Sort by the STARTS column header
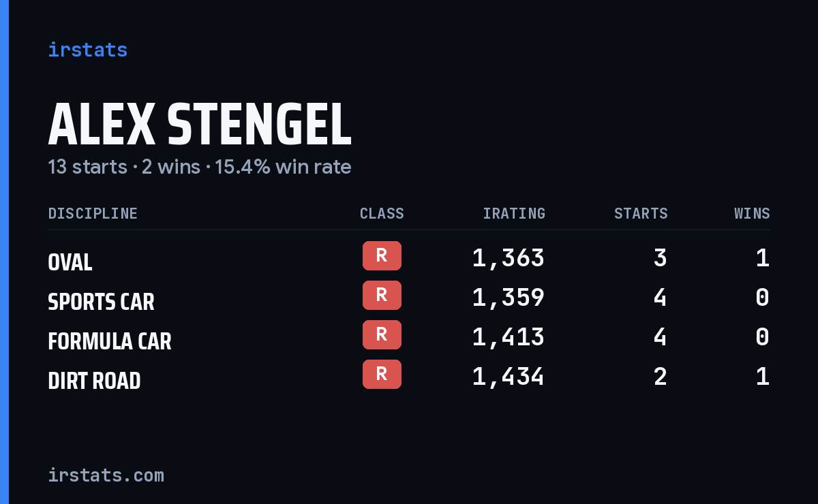 [x=641, y=214]
